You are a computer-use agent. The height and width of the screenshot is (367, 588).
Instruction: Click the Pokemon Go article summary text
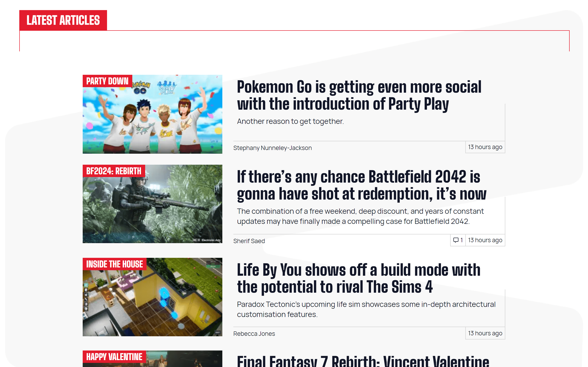coord(290,121)
